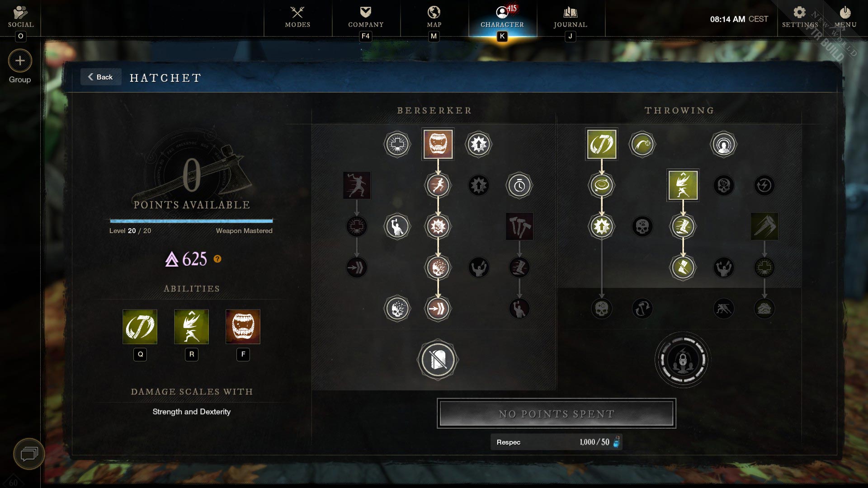
Task: Expand the THROWING skill tree section
Action: 679,110
